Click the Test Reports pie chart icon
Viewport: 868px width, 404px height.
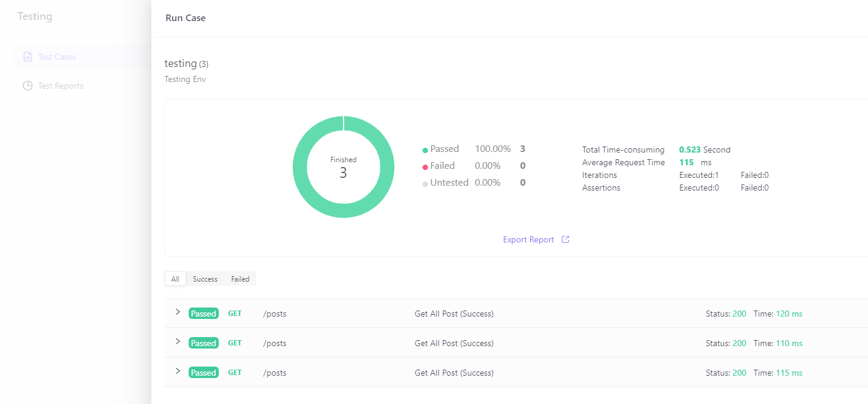(27, 86)
